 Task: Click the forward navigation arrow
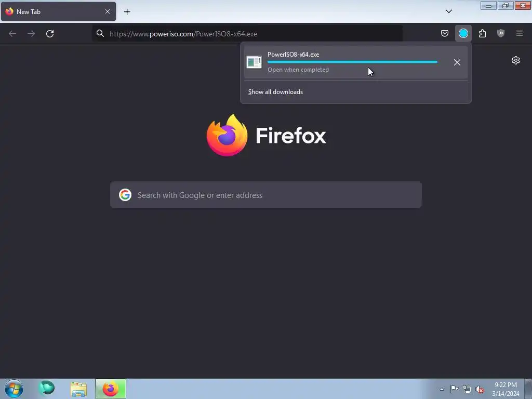31,34
